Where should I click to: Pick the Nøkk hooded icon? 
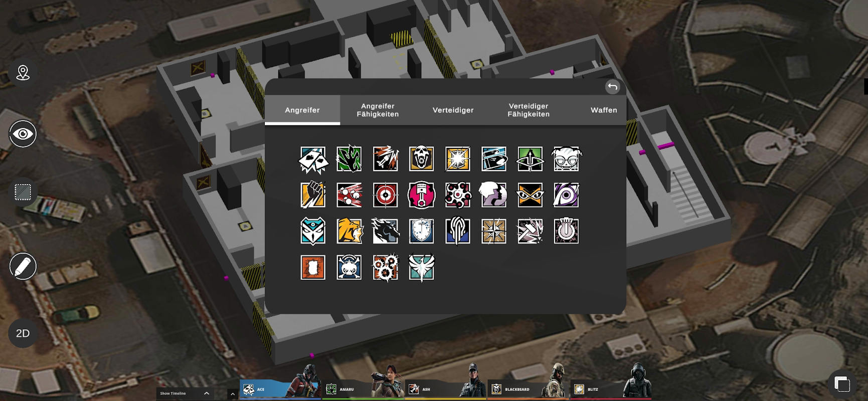(458, 231)
